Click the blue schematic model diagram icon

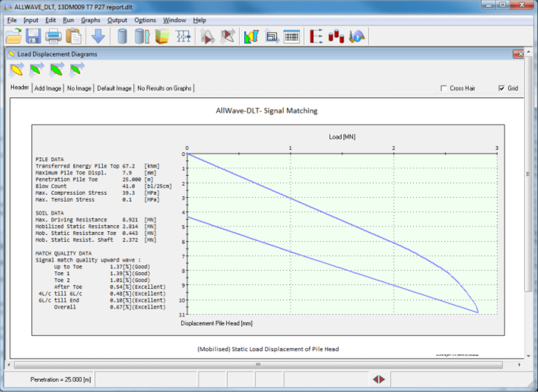coord(183,36)
